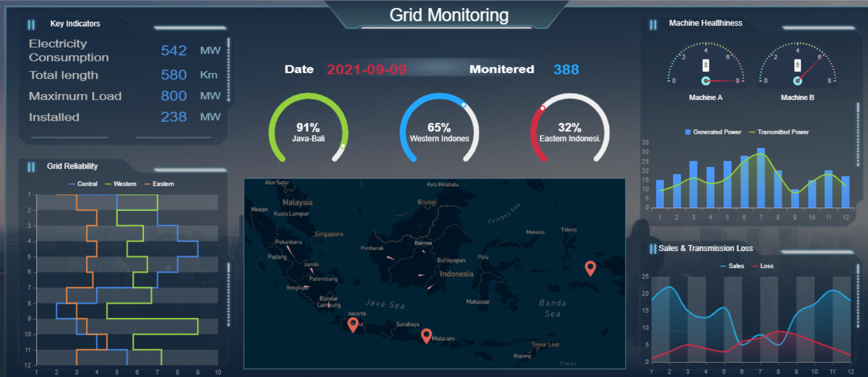Image resolution: width=868 pixels, height=377 pixels.
Task: Hide the Western series in Grid Reliability
Action: point(121,184)
